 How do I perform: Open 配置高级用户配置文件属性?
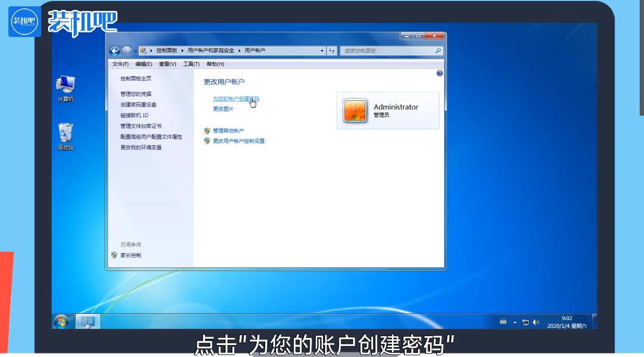[x=151, y=137]
